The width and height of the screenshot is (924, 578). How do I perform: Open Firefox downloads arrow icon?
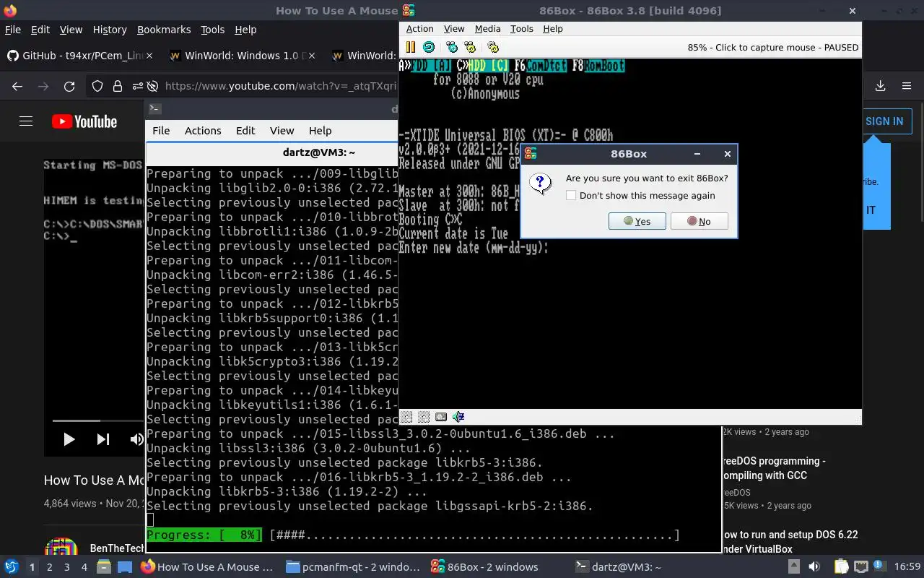pyautogui.click(x=880, y=86)
